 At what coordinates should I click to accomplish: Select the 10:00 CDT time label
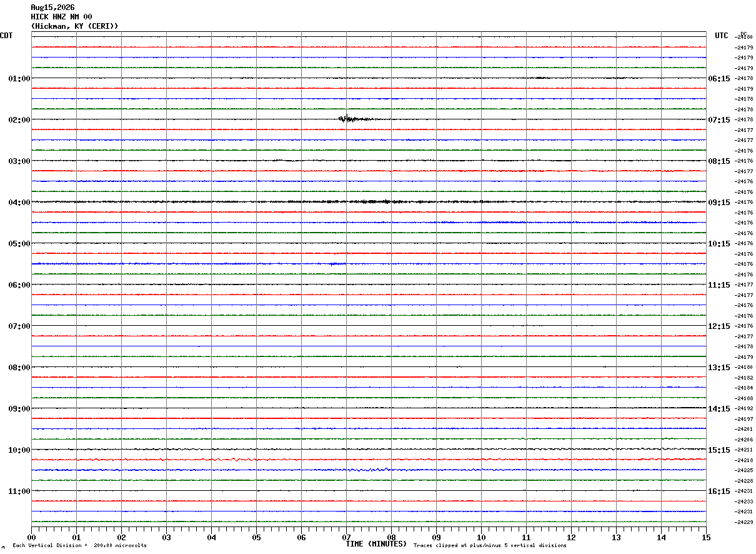pyautogui.click(x=19, y=450)
